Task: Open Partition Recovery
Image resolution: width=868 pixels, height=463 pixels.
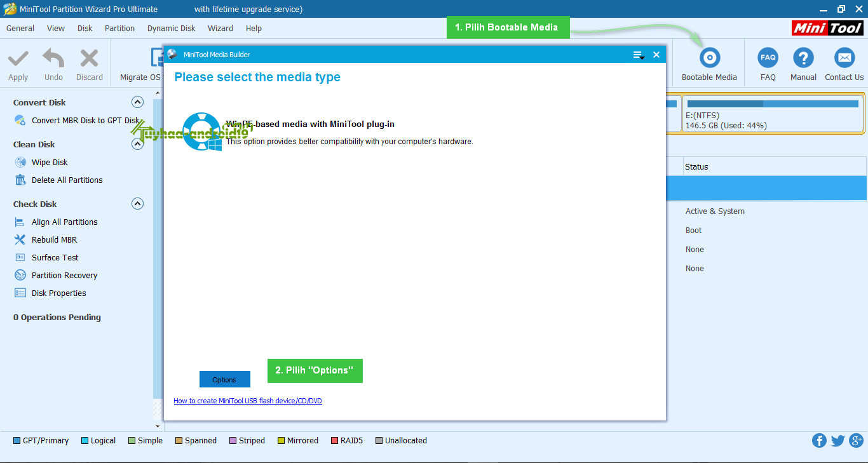Action: click(x=56, y=275)
